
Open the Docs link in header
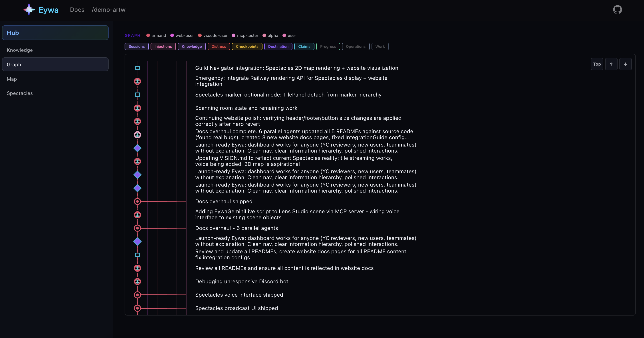(x=77, y=10)
